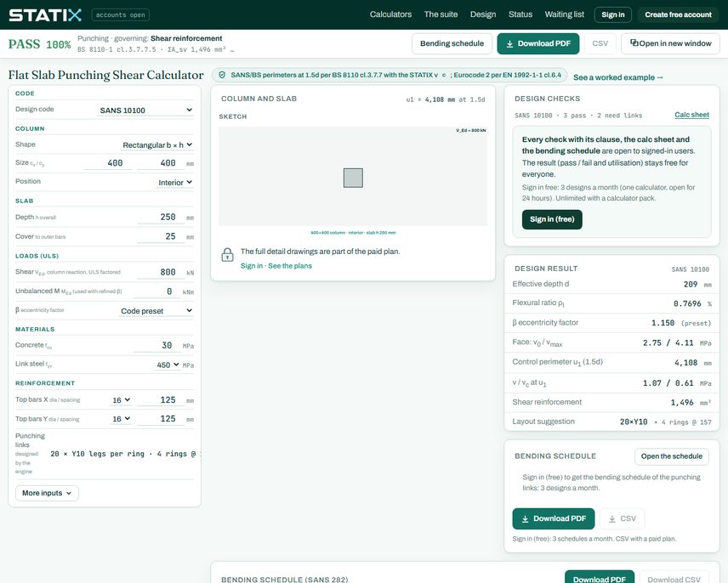Click CSV above the '3 schedules a month' note
This screenshot has width=728, height=583.
click(x=623, y=518)
